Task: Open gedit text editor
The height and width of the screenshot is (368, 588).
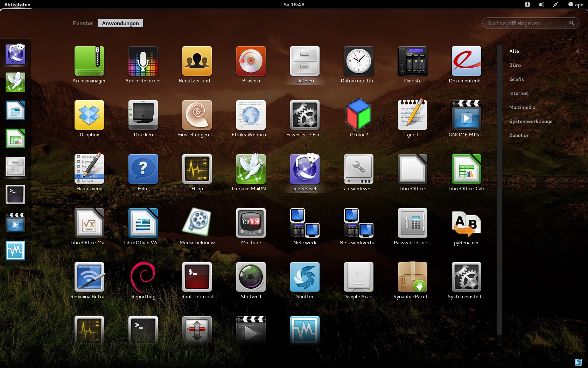Action: 413,115
